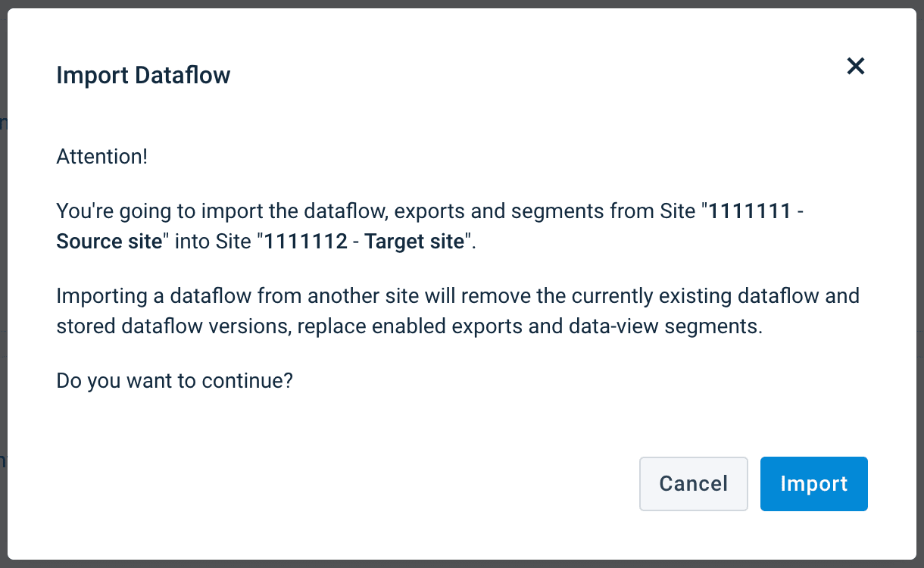924x568 pixels.
Task: Close the Import Dataflow dialog with X
Action: [x=856, y=67]
